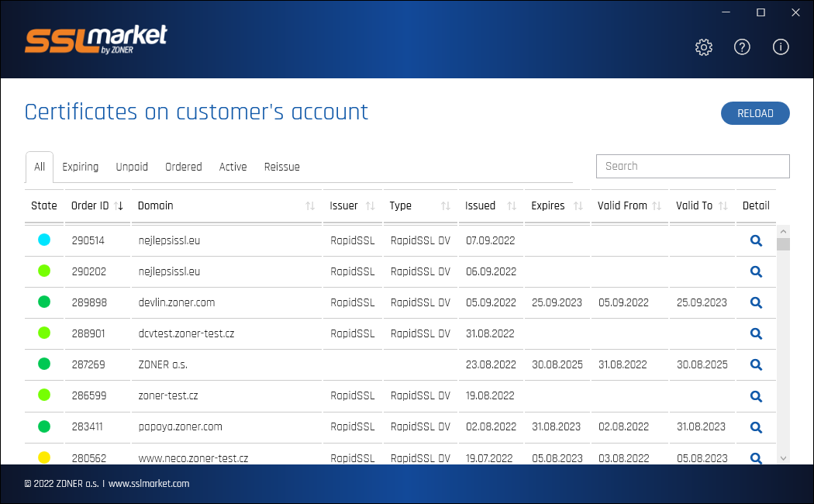Click the scrollbar up arrow

point(783,231)
